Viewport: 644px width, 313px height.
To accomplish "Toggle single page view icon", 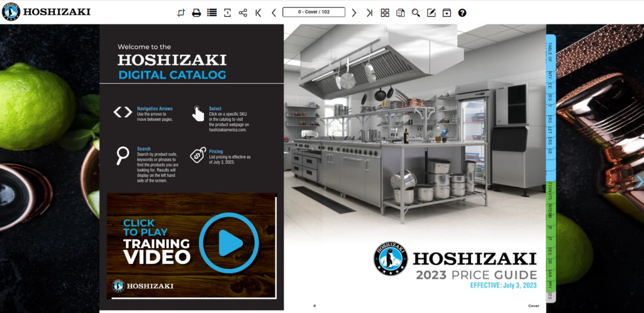I will 228,13.
